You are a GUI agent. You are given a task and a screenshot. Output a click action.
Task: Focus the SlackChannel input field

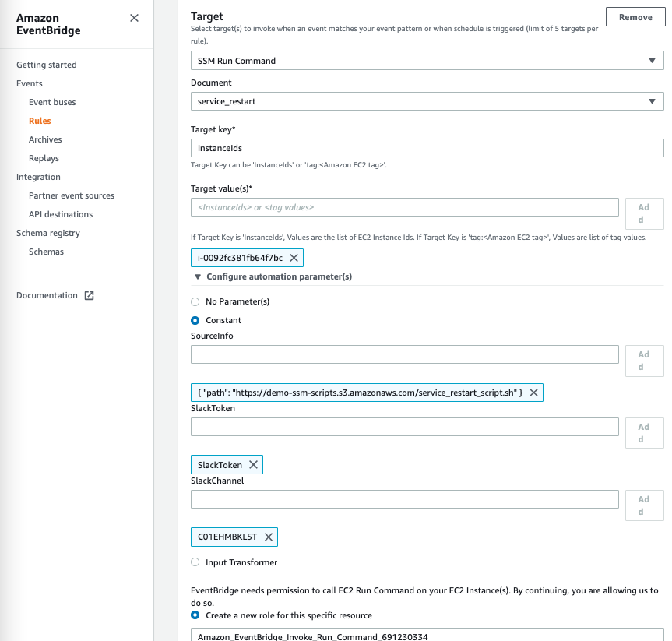405,499
